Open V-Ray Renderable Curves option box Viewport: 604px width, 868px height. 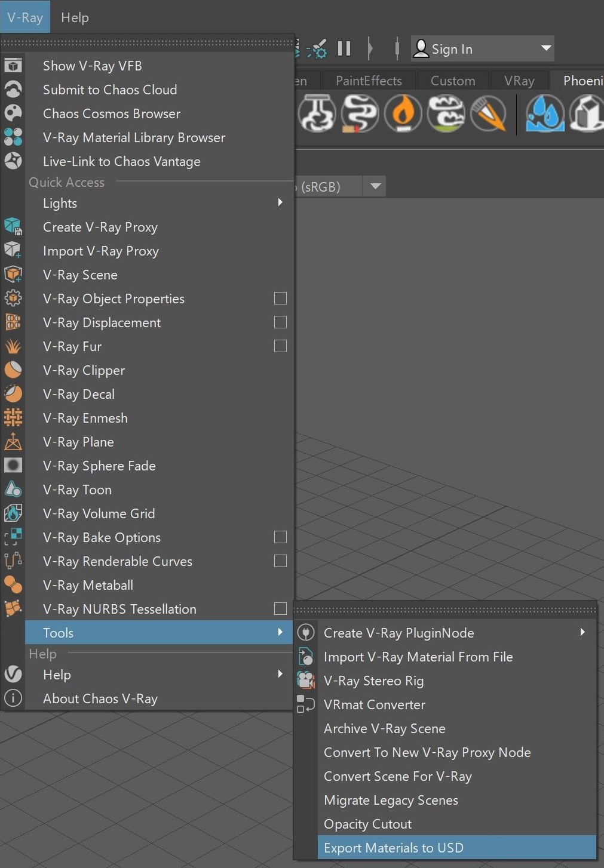click(280, 561)
